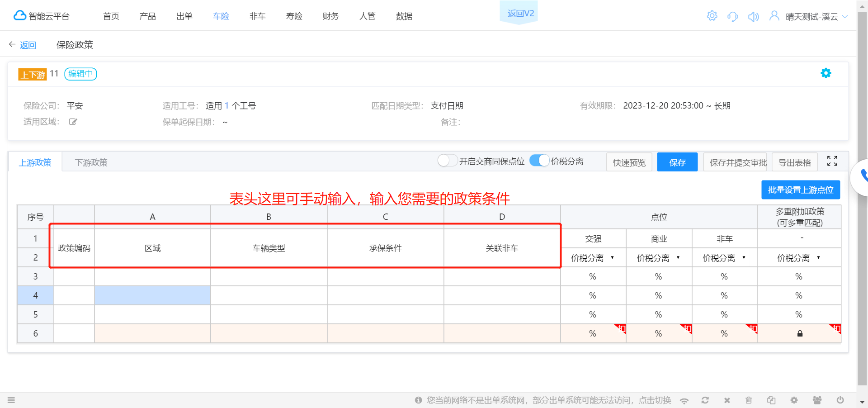Viewport: 868px width, 408px height.
Task: Click 车辆类型 header cell
Action: (269, 248)
